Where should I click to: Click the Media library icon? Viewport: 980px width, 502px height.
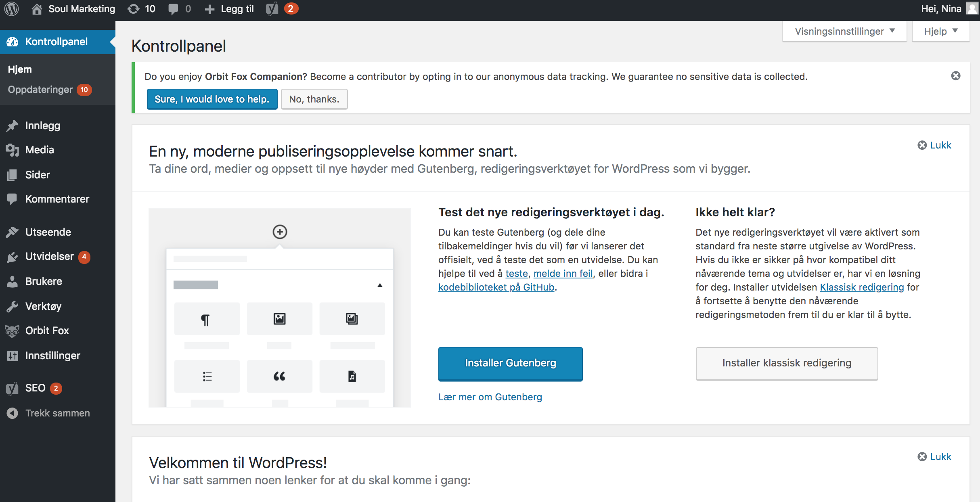click(x=13, y=150)
